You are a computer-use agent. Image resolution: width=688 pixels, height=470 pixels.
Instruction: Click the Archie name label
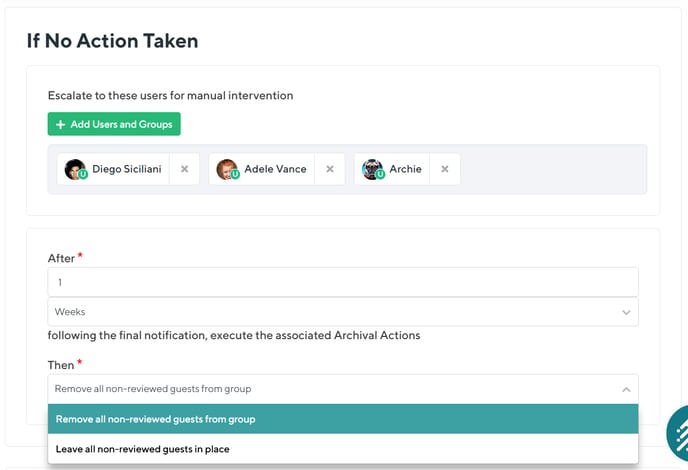click(x=405, y=169)
